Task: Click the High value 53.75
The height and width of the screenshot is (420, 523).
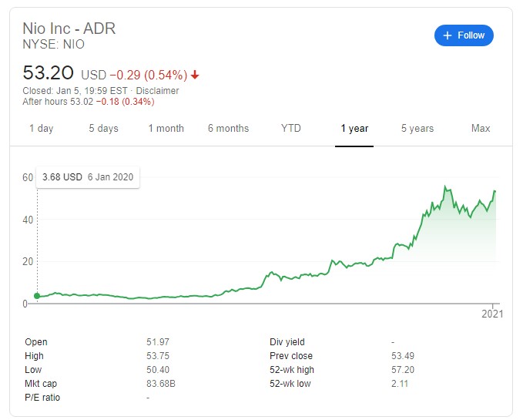Action: pyautogui.click(x=158, y=356)
